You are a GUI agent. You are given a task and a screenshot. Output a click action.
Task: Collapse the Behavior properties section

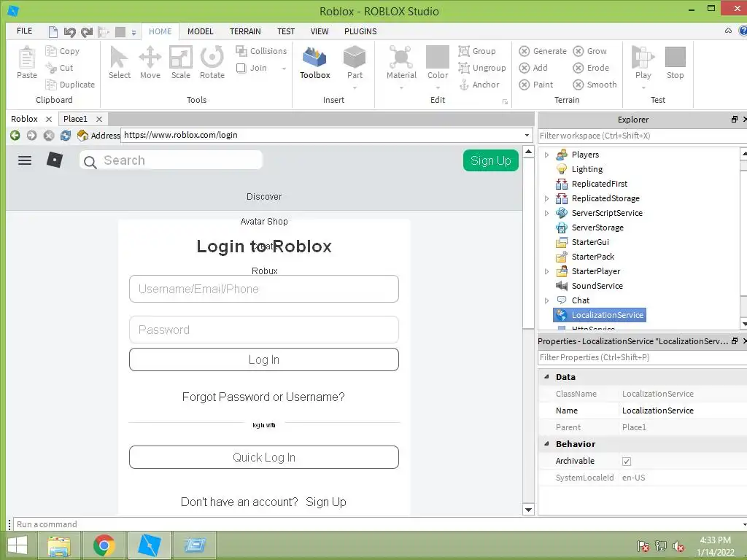point(546,443)
